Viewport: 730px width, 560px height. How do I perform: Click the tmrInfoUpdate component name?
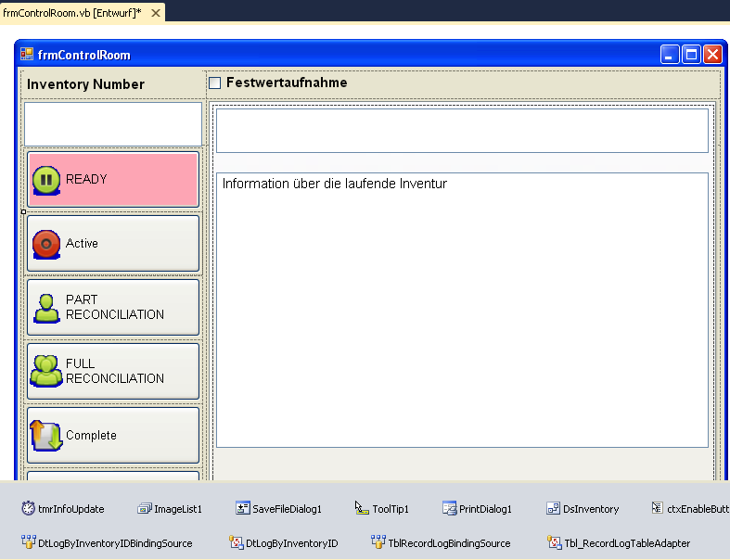71,509
